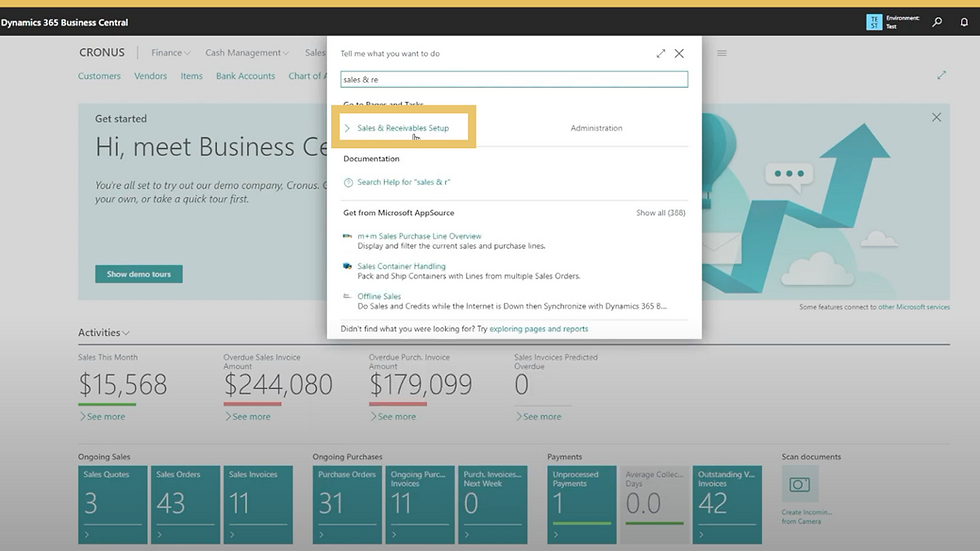Click Create Incoming from Camera label
The height and width of the screenshot is (551, 980).
[x=806, y=517]
